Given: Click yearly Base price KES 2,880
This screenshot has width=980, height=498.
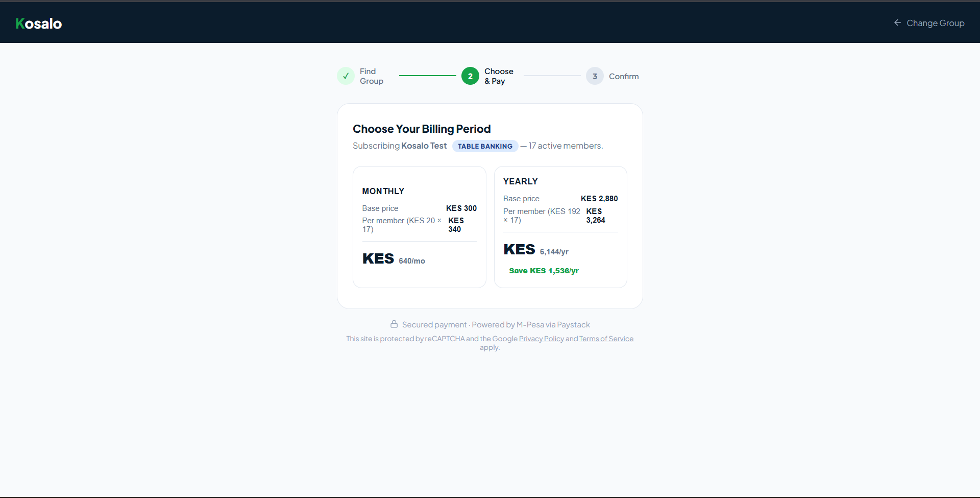Looking at the screenshot, I should click(x=560, y=199).
